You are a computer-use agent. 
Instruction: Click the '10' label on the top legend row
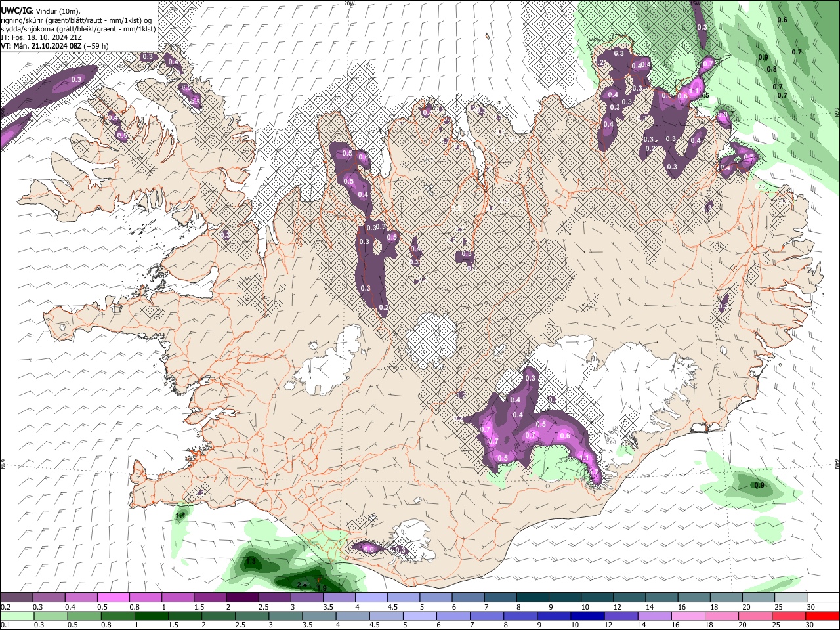[x=585, y=607]
